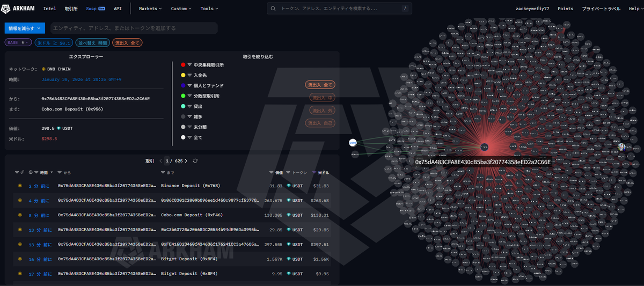The image size is (644, 286).
Task: Open the Points header item
Action: [565, 9]
